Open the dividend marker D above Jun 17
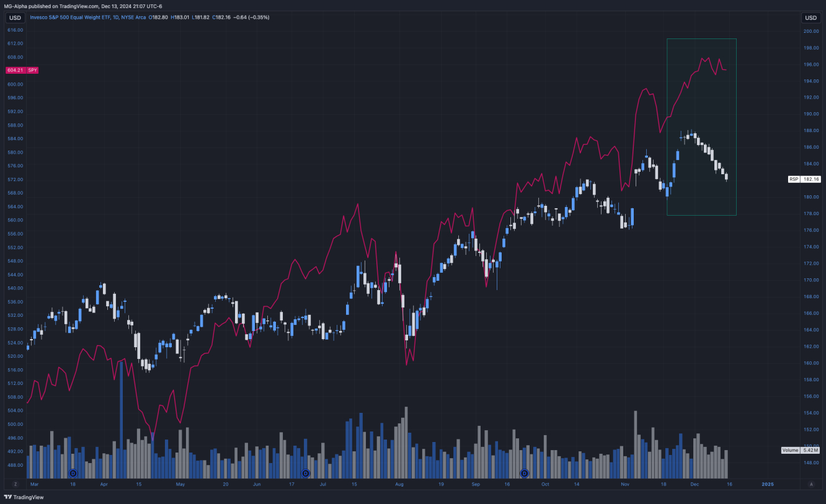The image size is (826, 504). [305, 473]
